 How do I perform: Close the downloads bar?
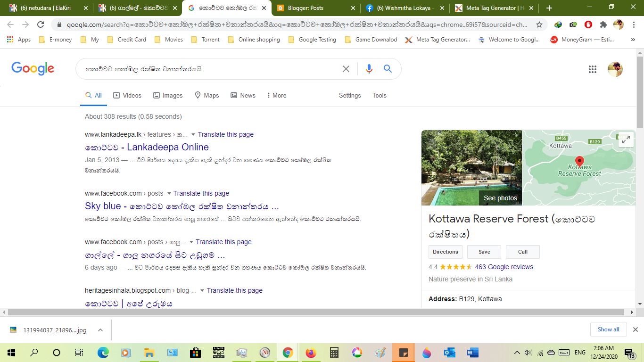(x=635, y=329)
